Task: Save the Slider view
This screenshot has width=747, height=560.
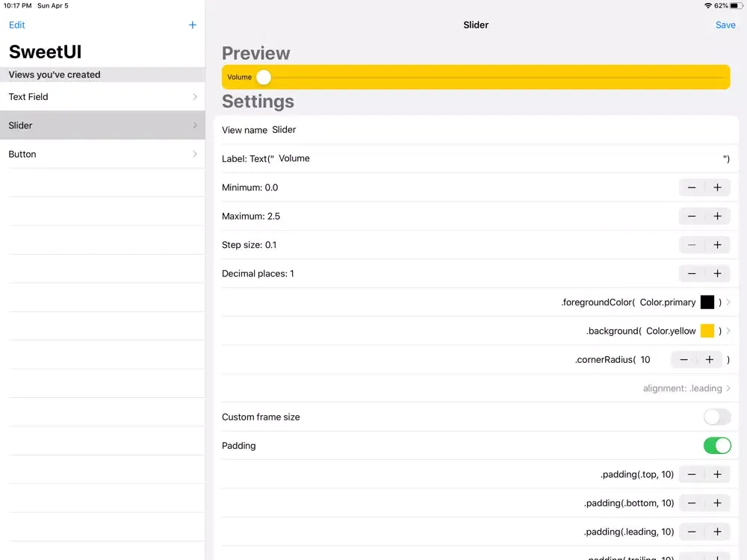Action: point(725,25)
